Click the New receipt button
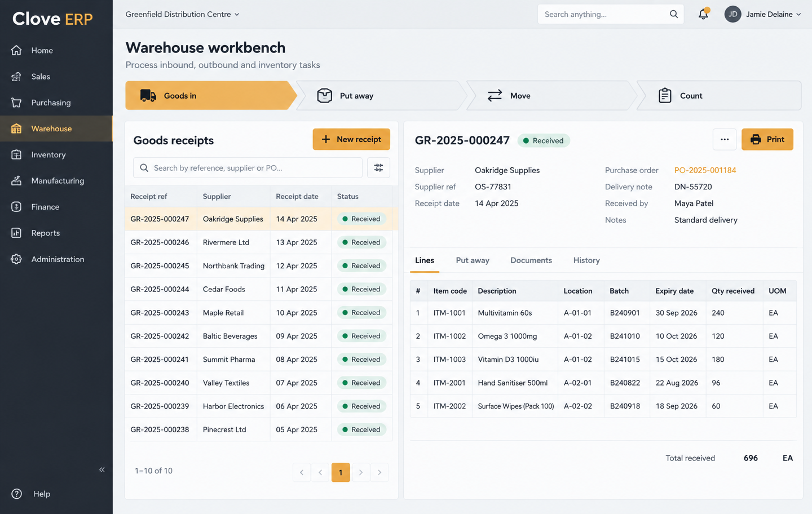This screenshot has height=514, width=812. [x=351, y=139]
